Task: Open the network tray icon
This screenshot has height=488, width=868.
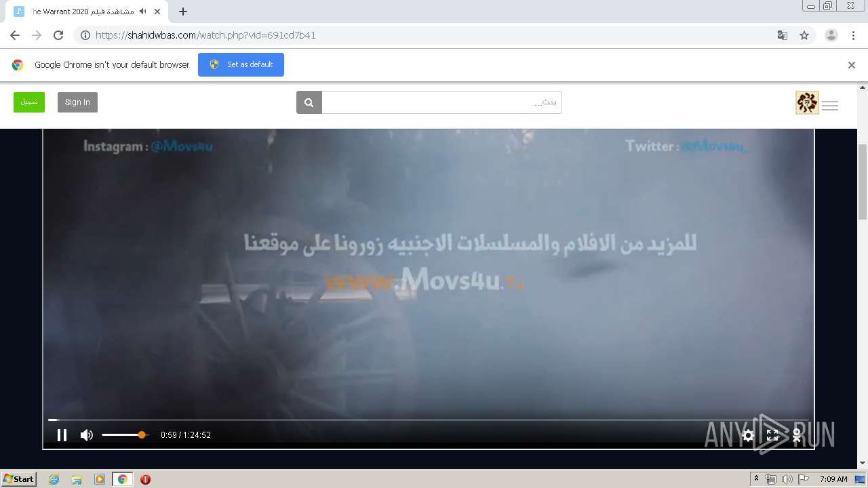Action: coord(771,479)
